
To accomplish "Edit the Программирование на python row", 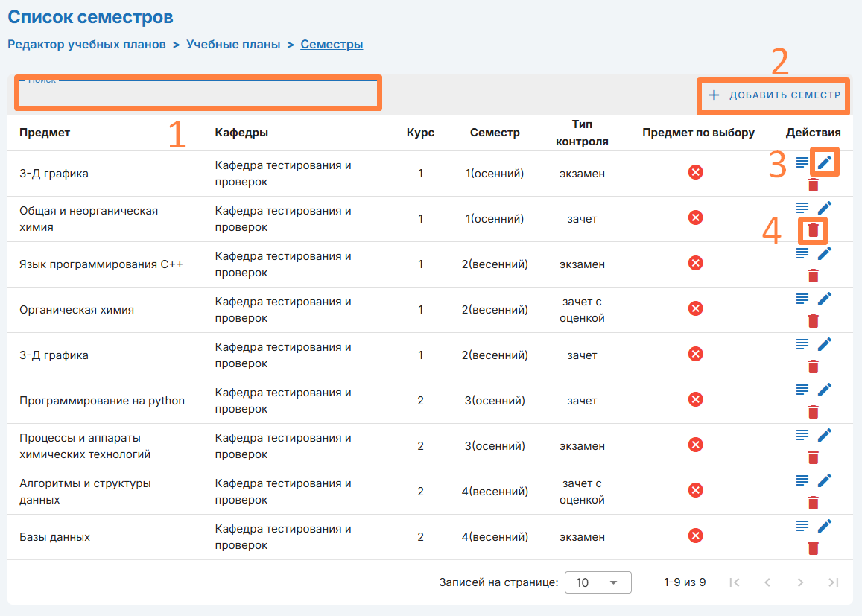I will coord(824,390).
